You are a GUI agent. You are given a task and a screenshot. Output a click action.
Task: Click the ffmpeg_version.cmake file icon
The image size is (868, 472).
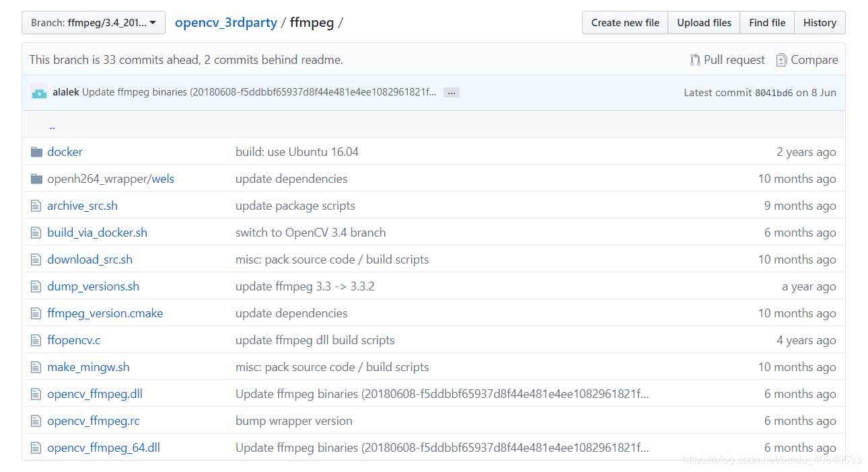36,313
